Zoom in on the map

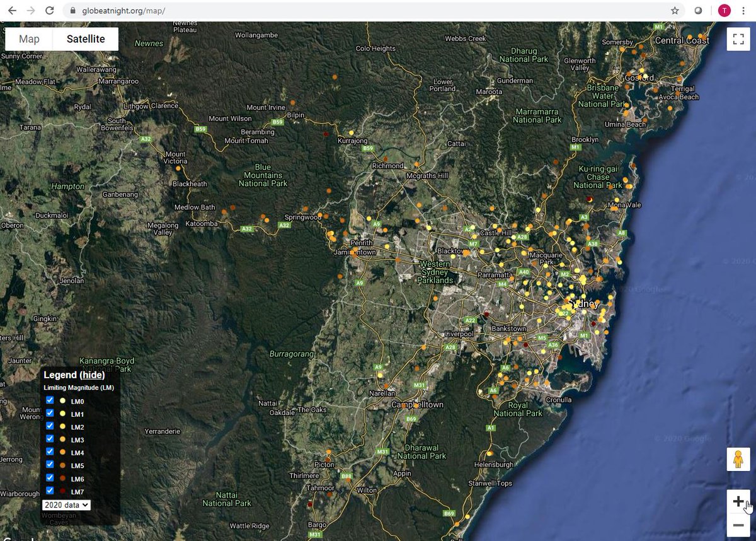click(738, 502)
